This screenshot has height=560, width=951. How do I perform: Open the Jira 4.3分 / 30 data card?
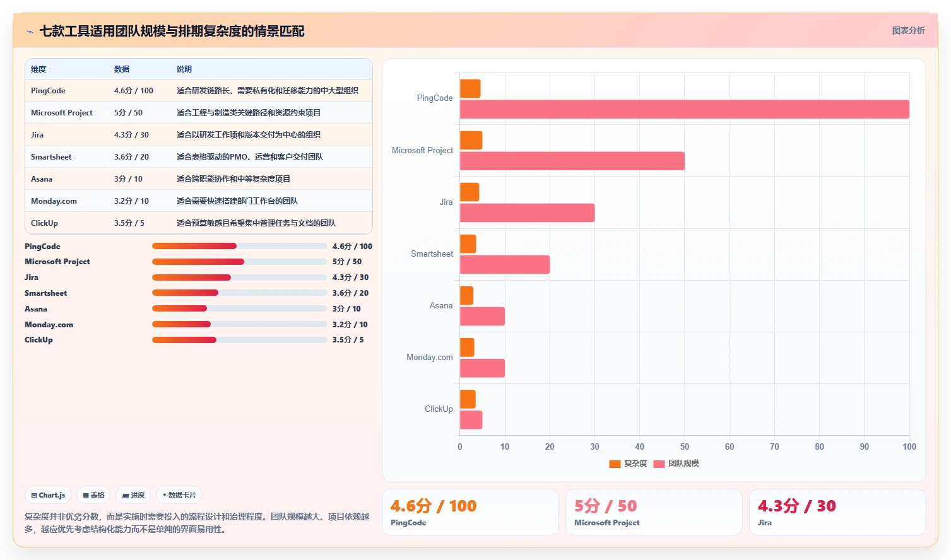point(837,512)
